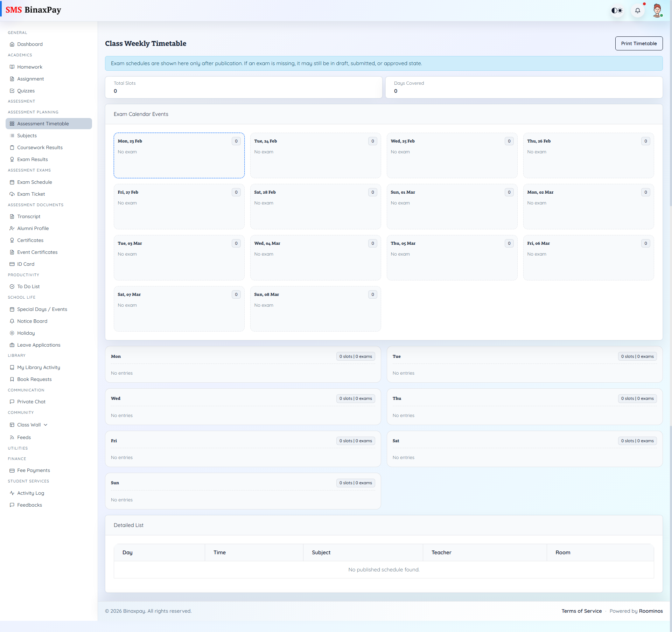
Task: Click the ID Card icon
Action: [x=12, y=264]
